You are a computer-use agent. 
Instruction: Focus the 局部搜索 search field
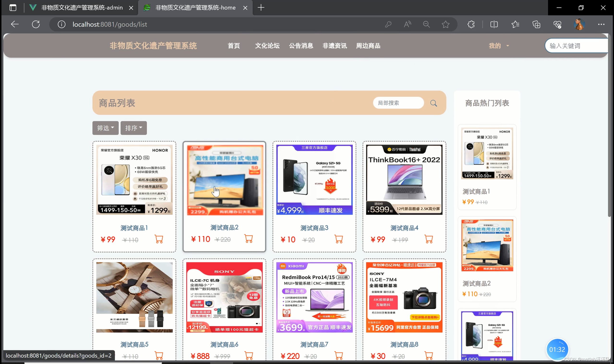click(x=398, y=103)
